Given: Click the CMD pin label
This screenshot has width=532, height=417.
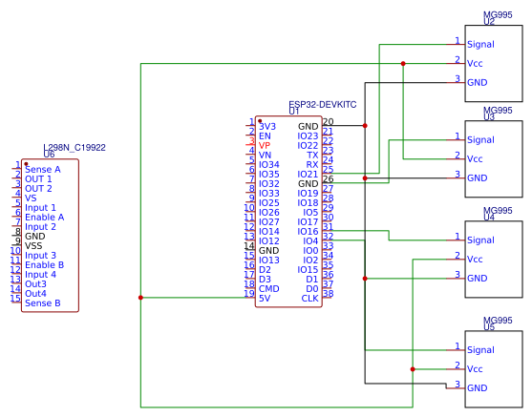Looking at the screenshot, I should (268, 289).
